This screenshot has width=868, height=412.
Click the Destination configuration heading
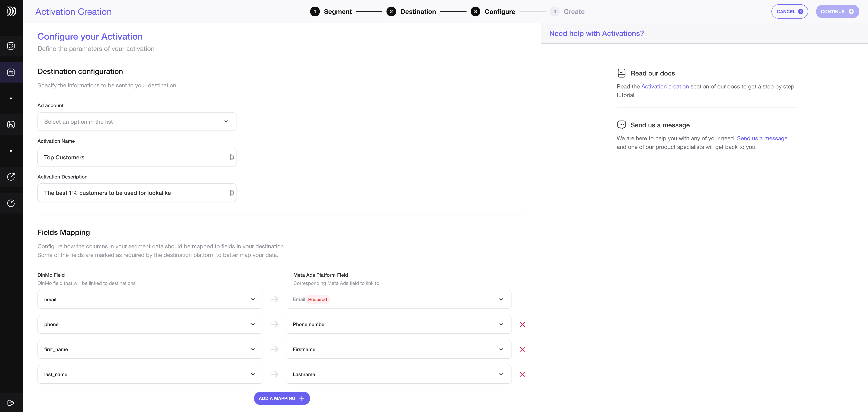tap(80, 71)
